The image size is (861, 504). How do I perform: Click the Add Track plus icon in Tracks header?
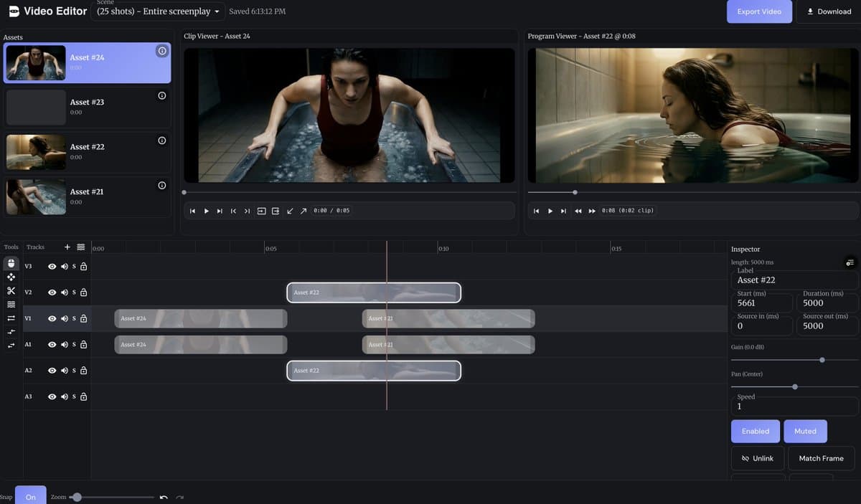coord(67,247)
